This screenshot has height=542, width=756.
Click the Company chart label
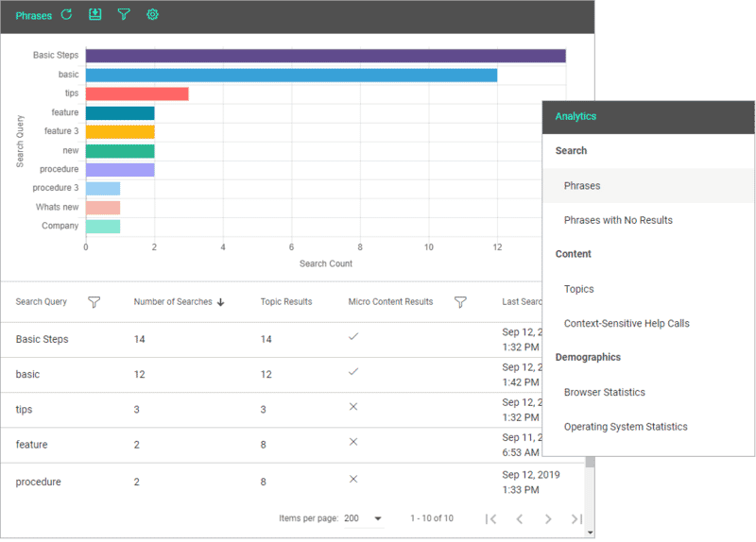click(x=60, y=226)
